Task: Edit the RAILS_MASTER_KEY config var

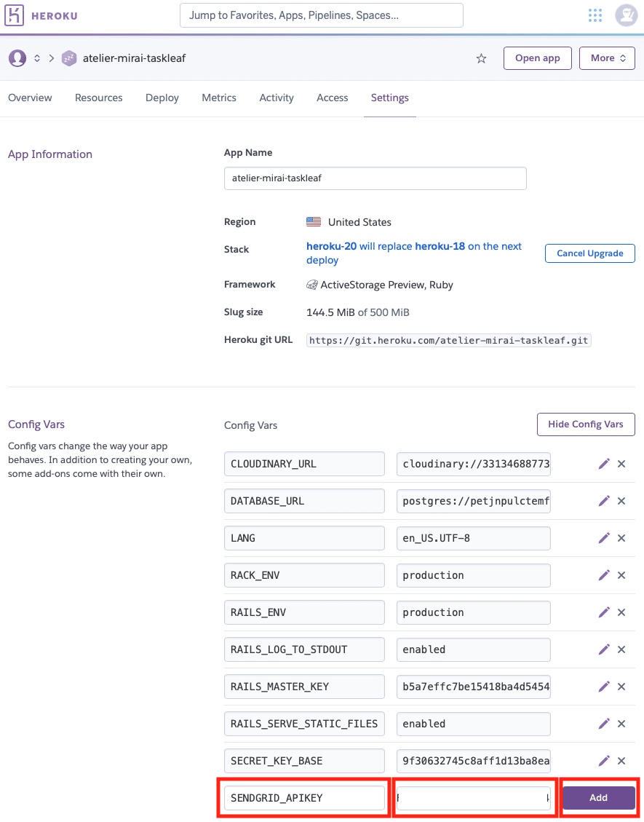Action: click(x=604, y=687)
